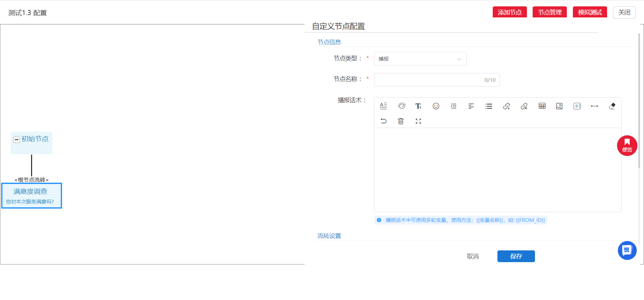Open the red 便签 sticky note button

(627, 145)
